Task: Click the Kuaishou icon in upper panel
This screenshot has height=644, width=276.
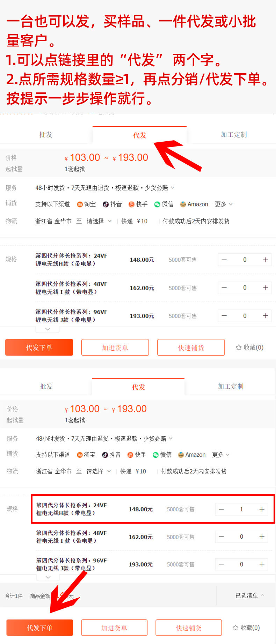Action: (131, 204)
